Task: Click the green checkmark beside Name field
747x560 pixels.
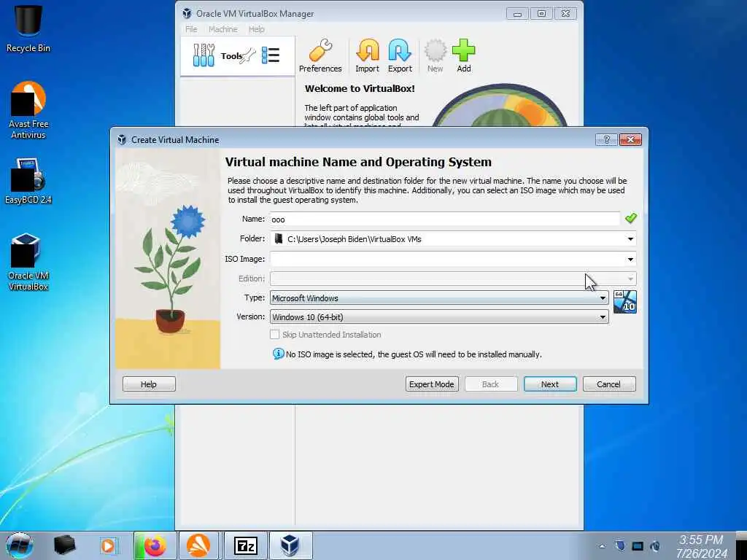Action: (631, 218)
